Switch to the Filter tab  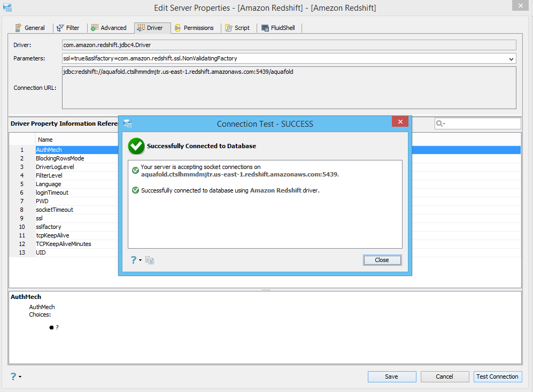click(x=68, y=28)
